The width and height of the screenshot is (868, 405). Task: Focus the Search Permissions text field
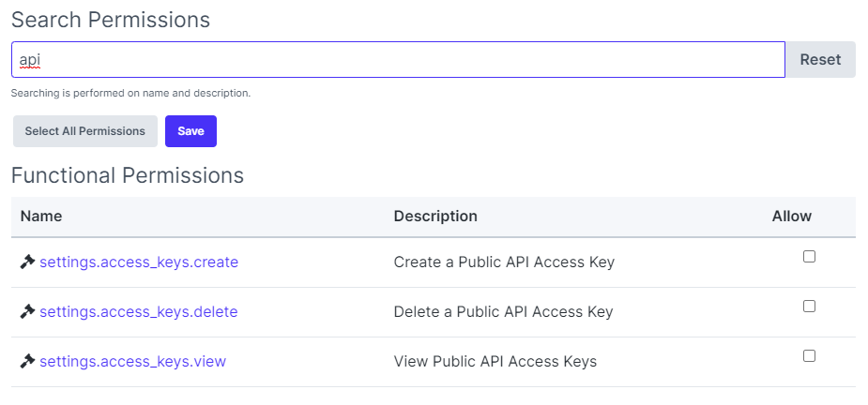398,59
